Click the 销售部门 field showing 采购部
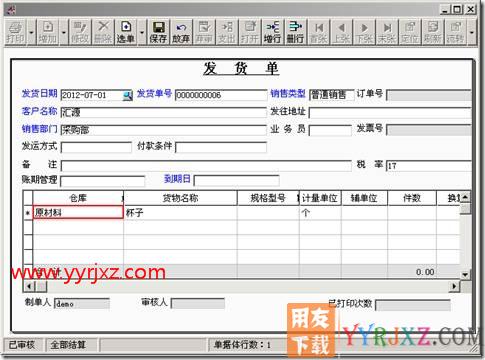Viewport: 485px width, 360px height. [164, 130]
